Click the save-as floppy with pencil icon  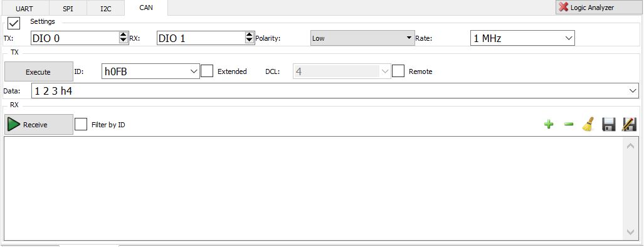[629, 124]
